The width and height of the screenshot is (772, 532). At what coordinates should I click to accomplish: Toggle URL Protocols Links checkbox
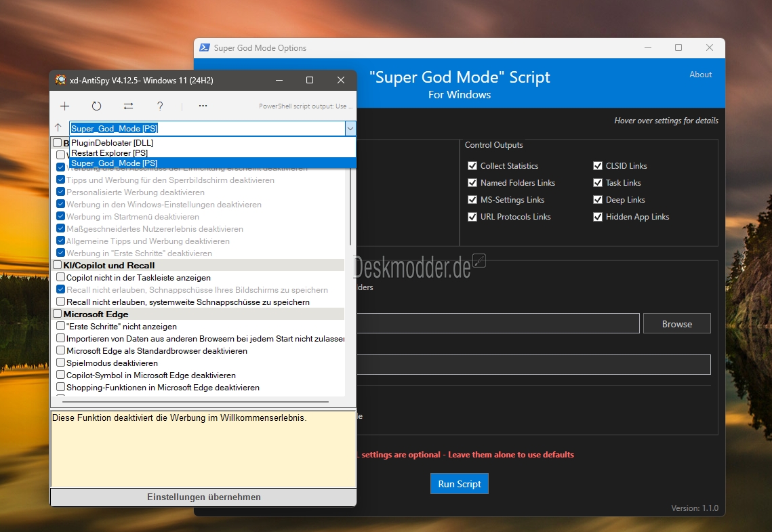click(472, 217)
